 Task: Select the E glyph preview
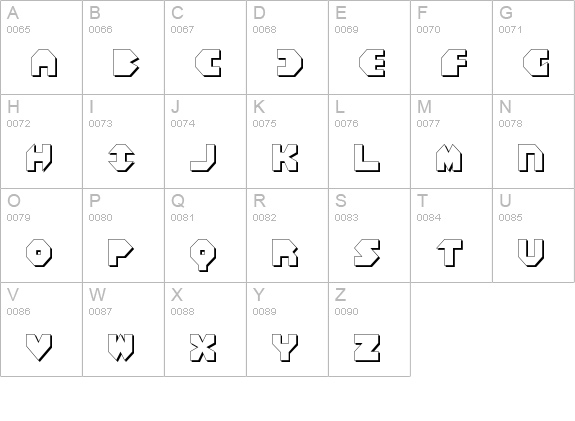click(x=372, y=63)
